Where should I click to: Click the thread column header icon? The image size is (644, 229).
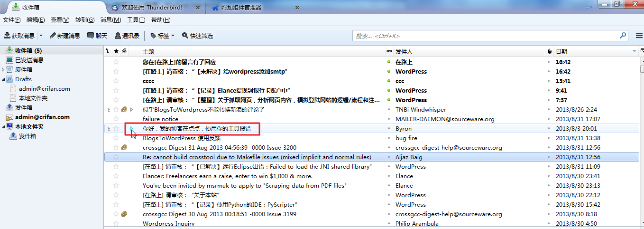[108, 51]
